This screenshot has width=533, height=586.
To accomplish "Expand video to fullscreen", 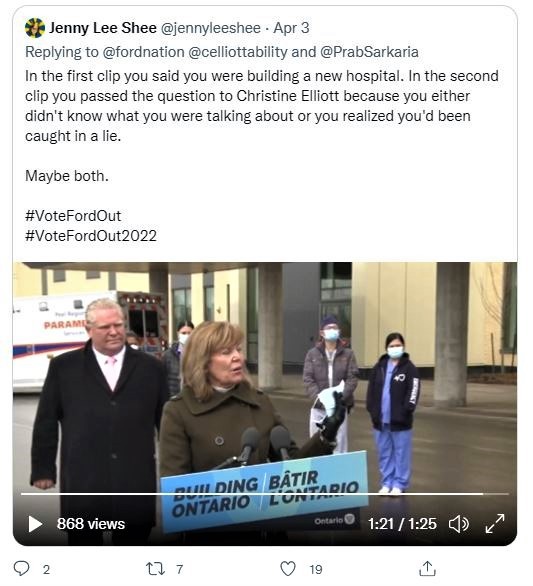I will (x=495, y=524).
